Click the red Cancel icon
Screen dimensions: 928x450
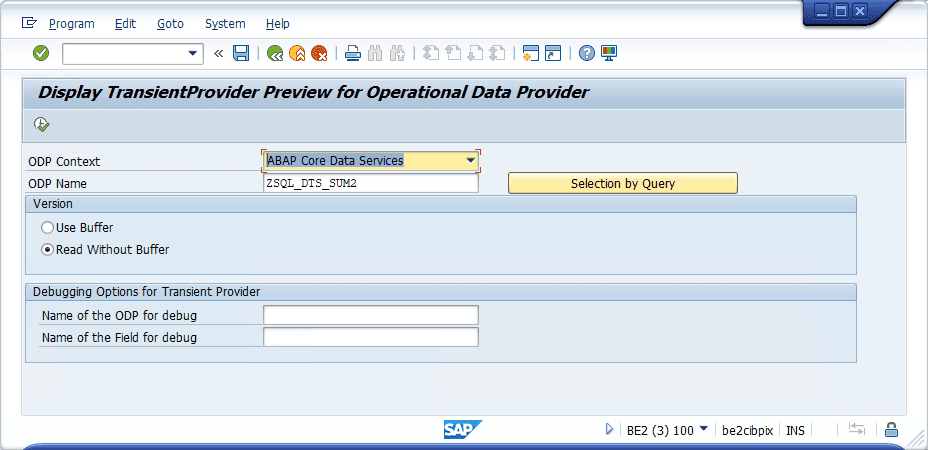(x=320, y=53)
